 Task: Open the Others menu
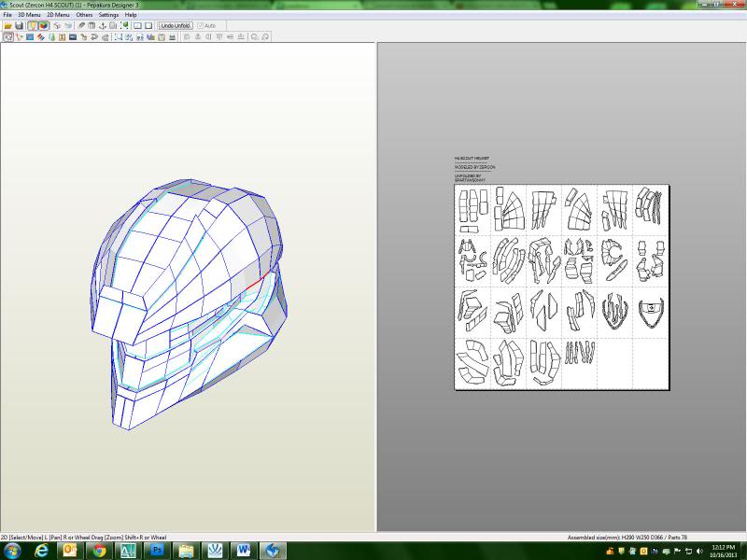click(84, 15)
